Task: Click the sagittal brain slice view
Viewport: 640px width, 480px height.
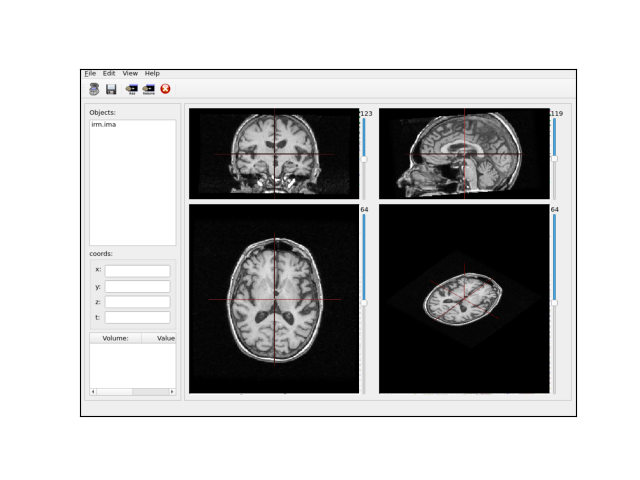Action: coord(464,153)
